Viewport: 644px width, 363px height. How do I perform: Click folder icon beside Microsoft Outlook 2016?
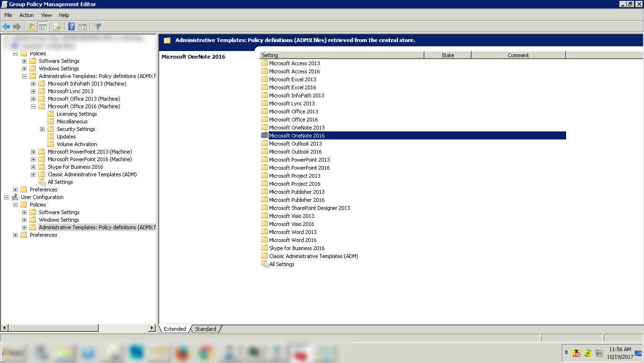click(x=264, y=151)
